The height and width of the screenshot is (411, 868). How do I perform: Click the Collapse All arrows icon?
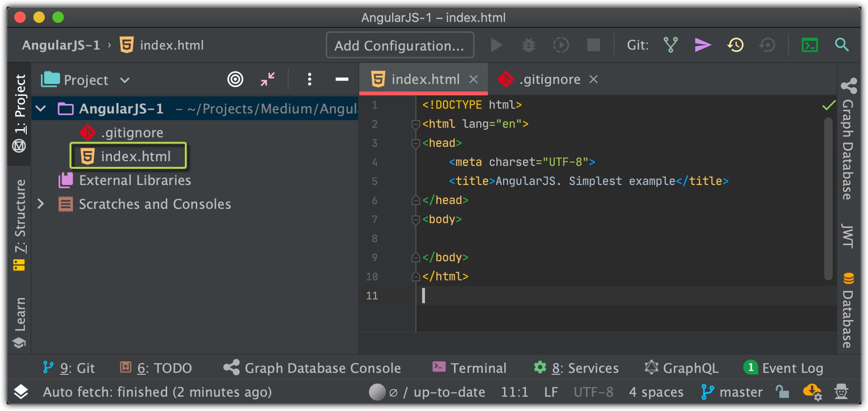pos(268,79)
